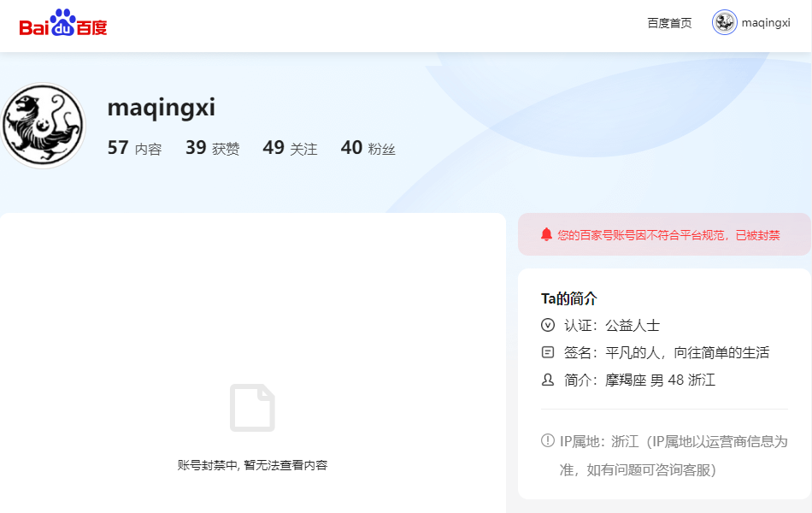This screenshot has width=812, height=513.
Task: Click the 签名 signature note icon
Action: tap(548, 352)
